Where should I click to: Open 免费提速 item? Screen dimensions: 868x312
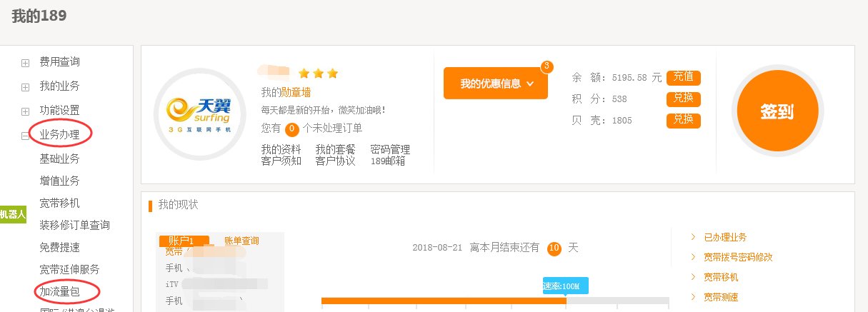tap(59, 247)
